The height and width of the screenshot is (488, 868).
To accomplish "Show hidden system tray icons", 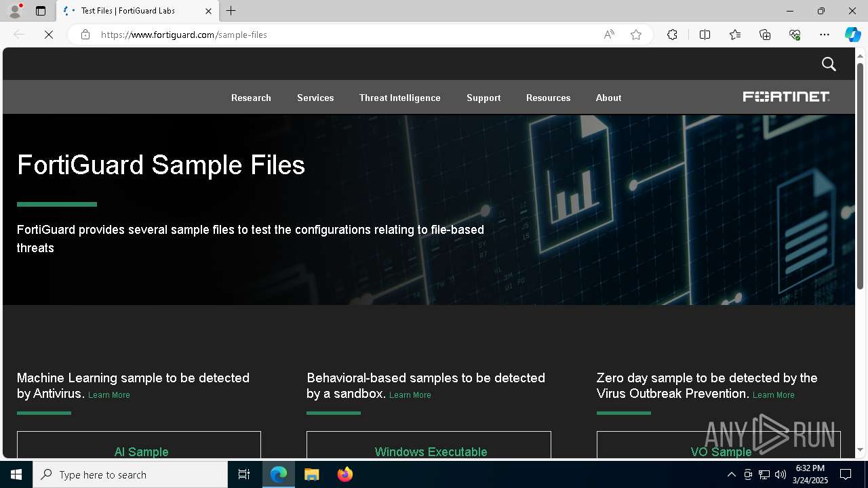I will pos(731,474).
